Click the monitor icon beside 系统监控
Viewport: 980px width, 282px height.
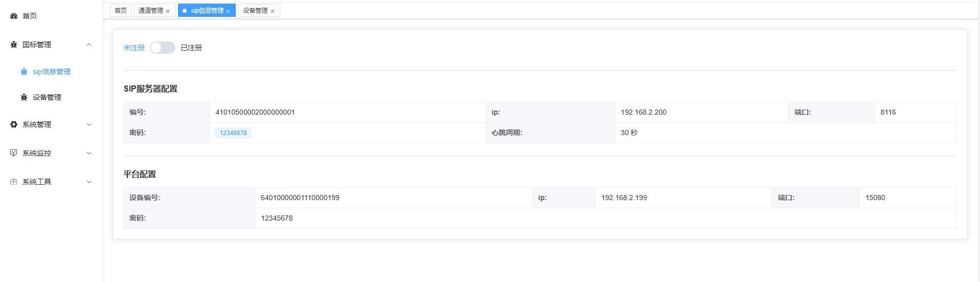pyautogui.click(x=14, y=153)
